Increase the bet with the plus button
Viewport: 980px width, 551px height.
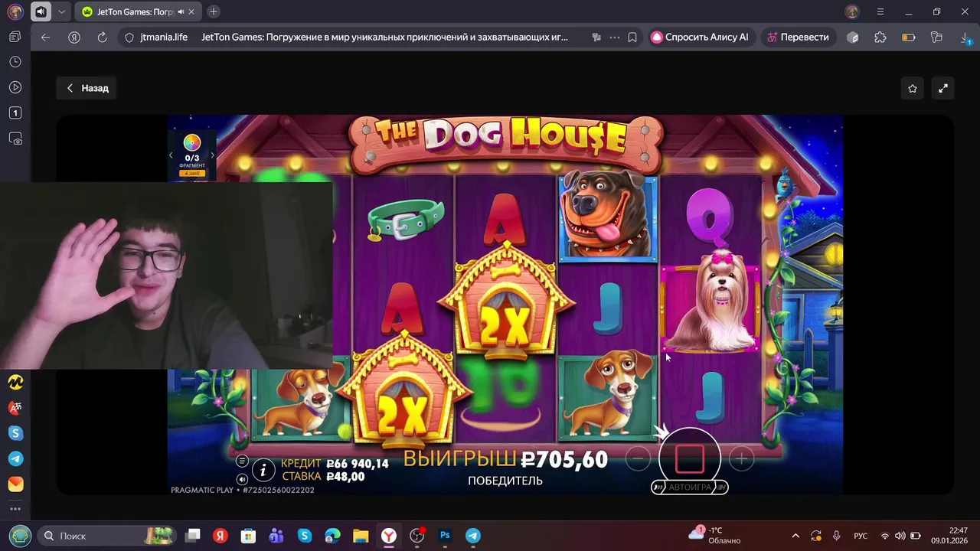pos(741,459)
